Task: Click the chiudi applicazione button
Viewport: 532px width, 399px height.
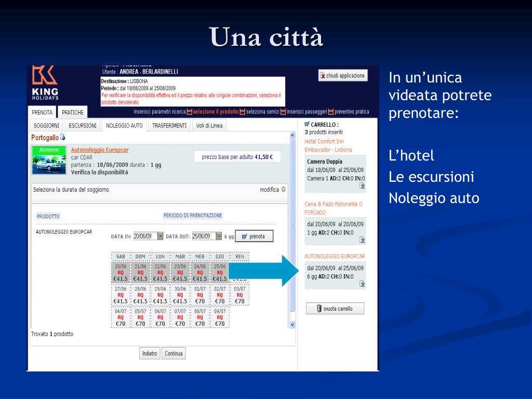Action: (343, 75)
